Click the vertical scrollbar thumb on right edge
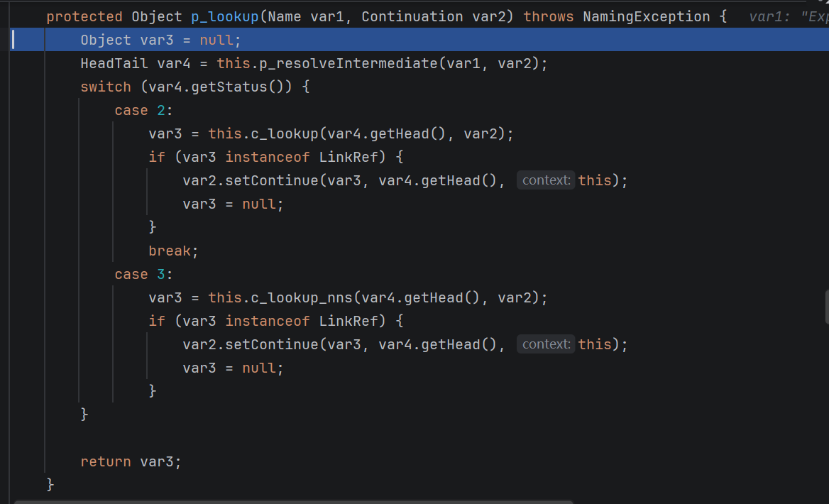The image size is (829, 504). click(x=827, y=307)
